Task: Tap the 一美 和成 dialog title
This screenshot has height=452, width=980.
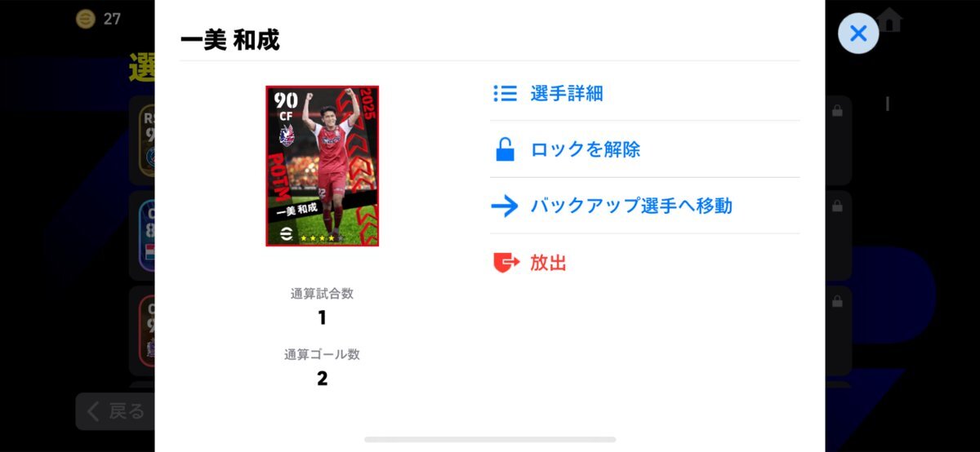Action: (x=229, y=40)
